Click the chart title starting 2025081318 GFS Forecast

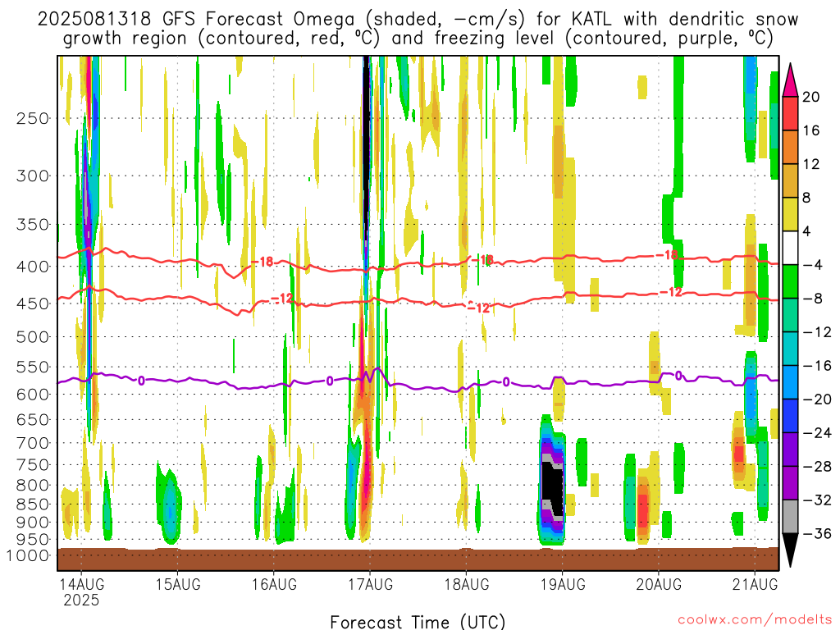pyautogui.click(x=418, y=29)
